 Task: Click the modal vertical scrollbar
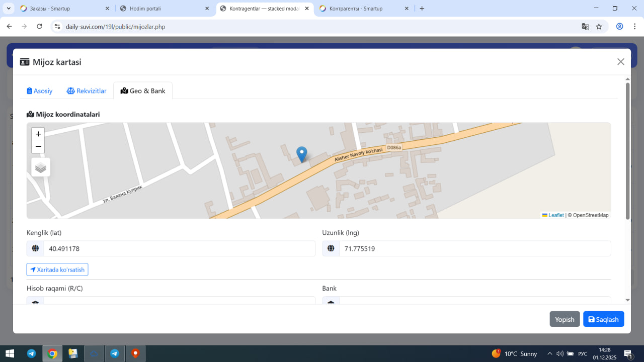(x=627, y=151)
